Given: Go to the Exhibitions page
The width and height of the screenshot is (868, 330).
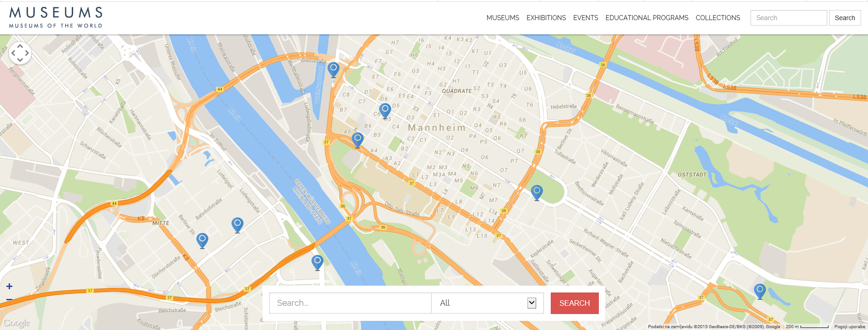Looking at the screenshot, I should click(x=546, y=18).
